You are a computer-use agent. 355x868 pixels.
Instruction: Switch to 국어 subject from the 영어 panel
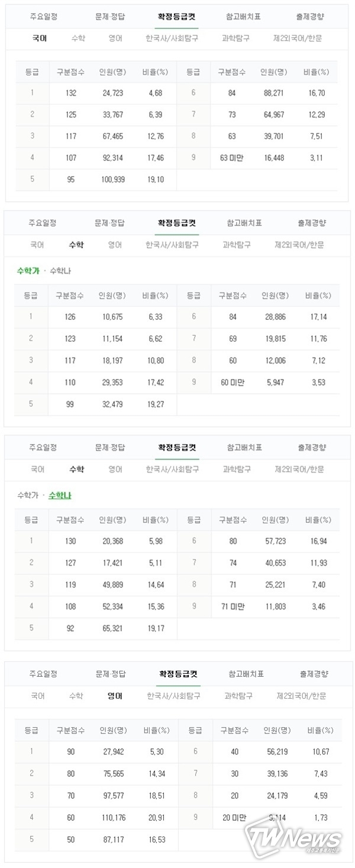click(x=38, y=696)
